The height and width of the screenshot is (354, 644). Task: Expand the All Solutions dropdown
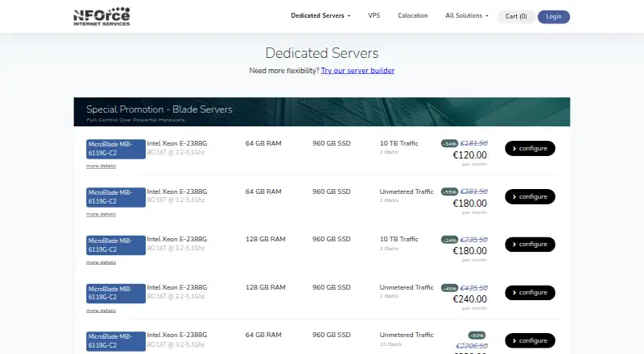(467, 15)
